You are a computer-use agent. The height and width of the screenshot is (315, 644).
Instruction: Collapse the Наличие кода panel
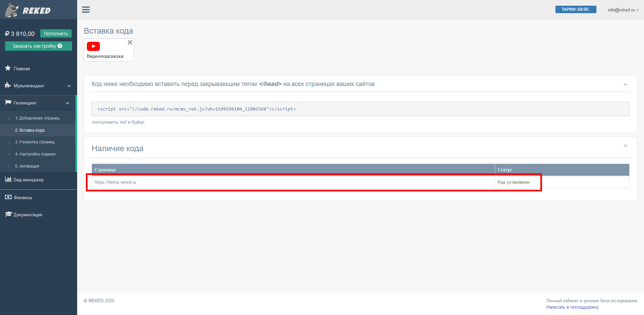coord(626,146)
